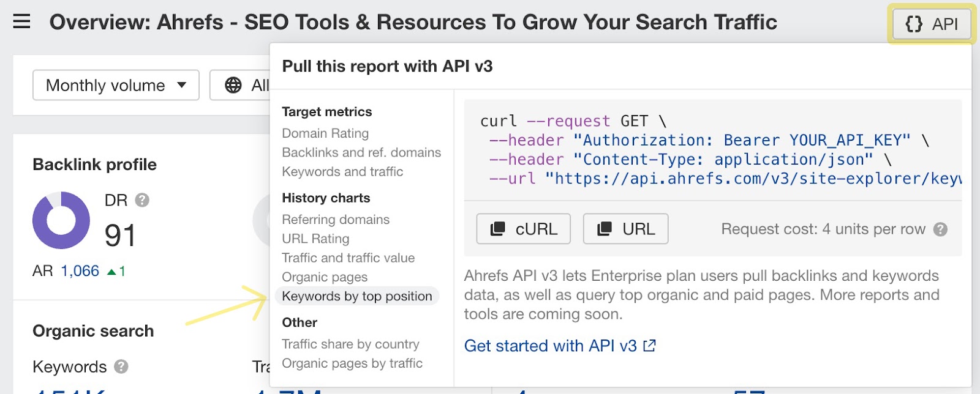
Task: Click the AR value 1,066
Action: coord(80,271)
